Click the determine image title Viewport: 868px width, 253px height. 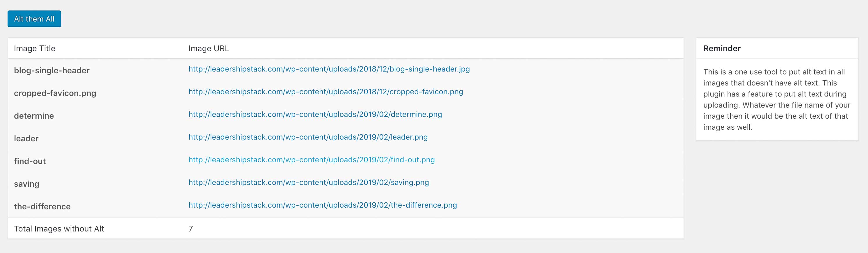[x=34, y=116]
